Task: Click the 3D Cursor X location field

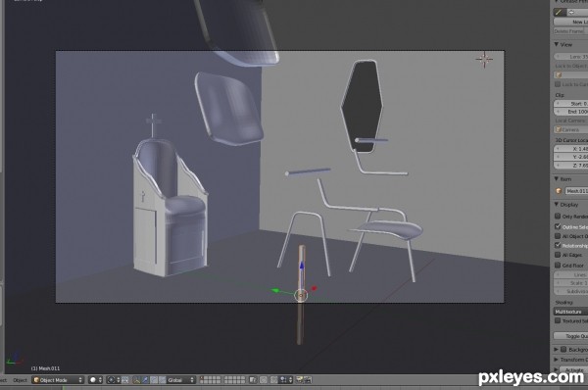Action: [570, 149]
